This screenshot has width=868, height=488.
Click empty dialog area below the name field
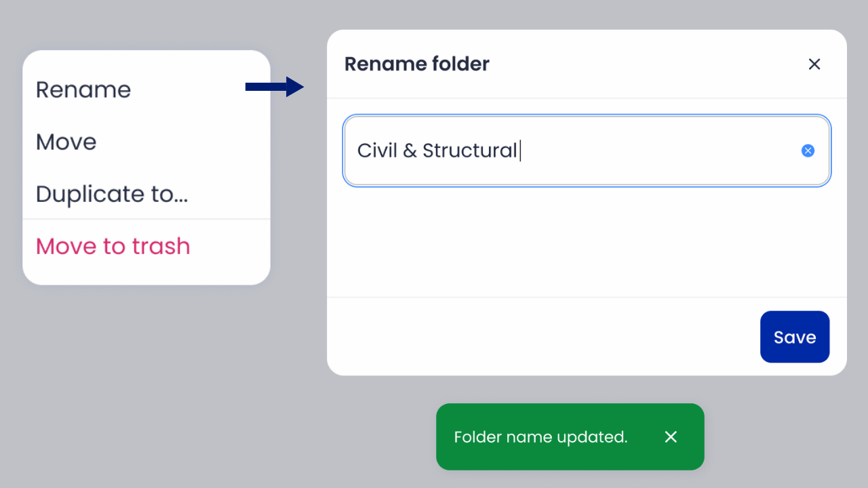click(587, 241)
